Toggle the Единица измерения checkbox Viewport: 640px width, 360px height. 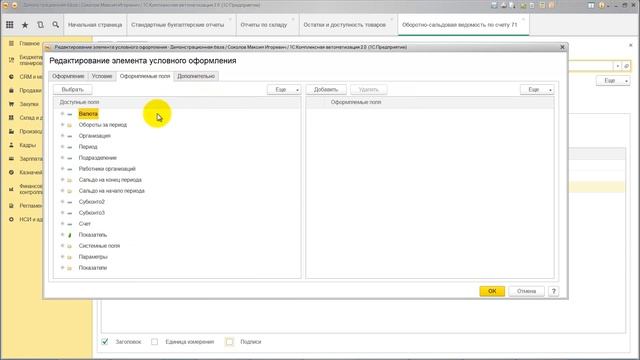pyautogui.click(x=154, y=342)
